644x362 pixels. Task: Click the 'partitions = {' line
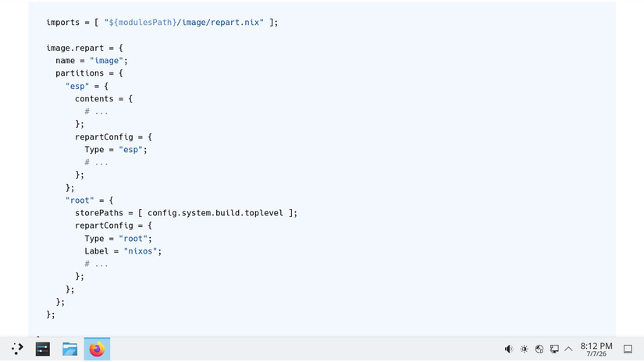point(89,73)
